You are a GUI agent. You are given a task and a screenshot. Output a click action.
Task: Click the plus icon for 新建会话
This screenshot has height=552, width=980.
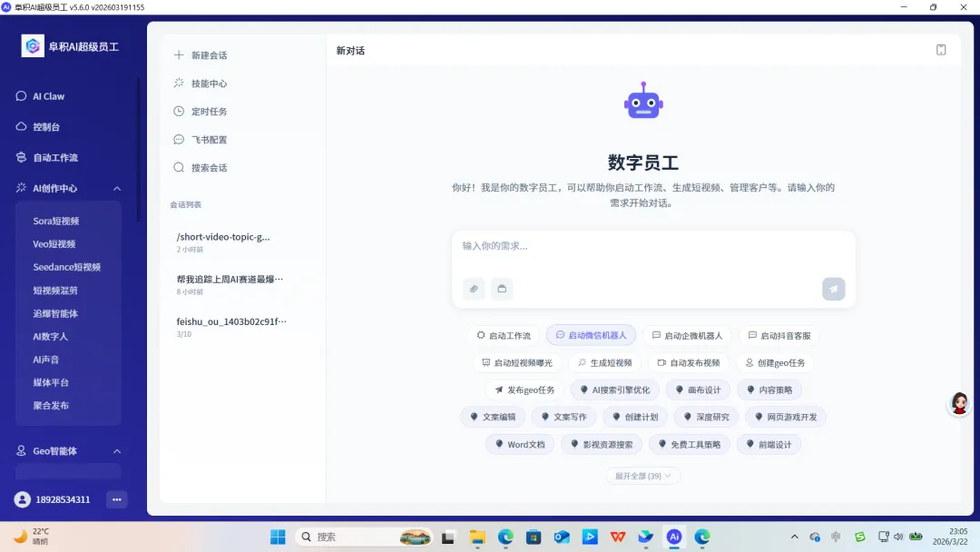[179, 55]
